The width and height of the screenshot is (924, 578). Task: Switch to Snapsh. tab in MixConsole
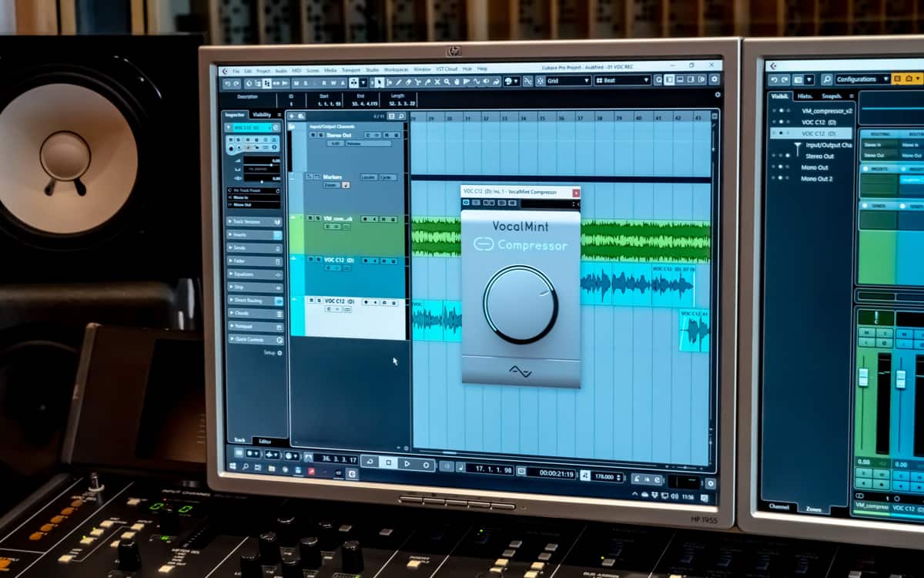pyautogui.click(x=832, y=96)
